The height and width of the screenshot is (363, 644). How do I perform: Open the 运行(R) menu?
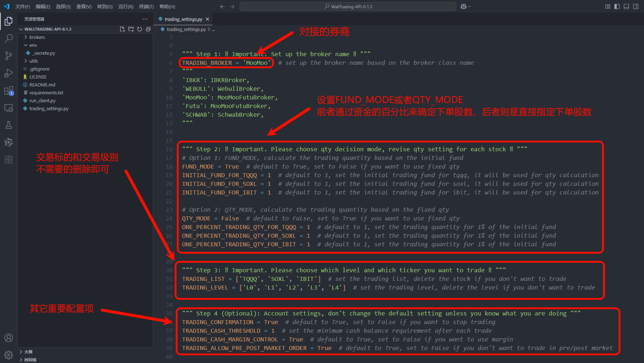coord(126,6)
